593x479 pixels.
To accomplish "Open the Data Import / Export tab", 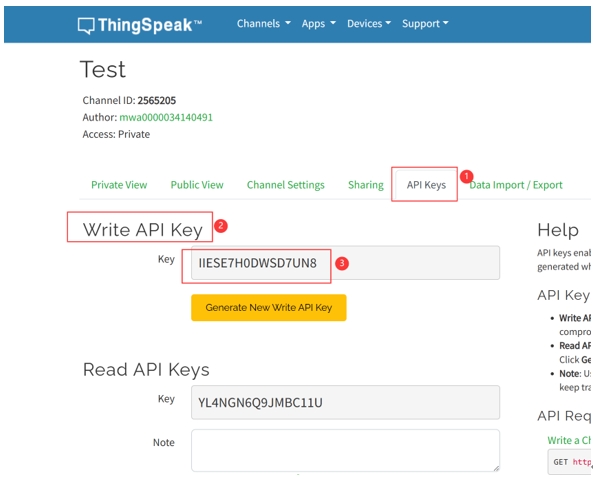I will click(516, 185).
